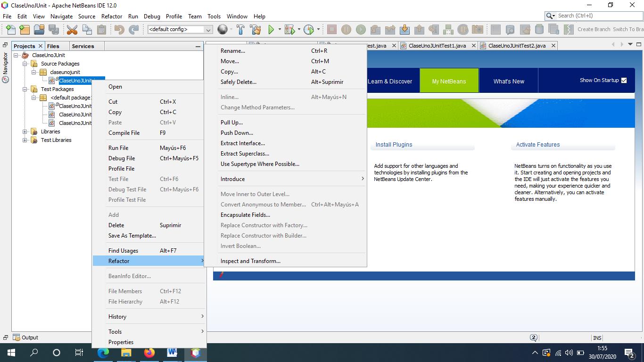Click the Debug Project toolbar icon
This screenshot has width=644, height=362.
(289, 29)
